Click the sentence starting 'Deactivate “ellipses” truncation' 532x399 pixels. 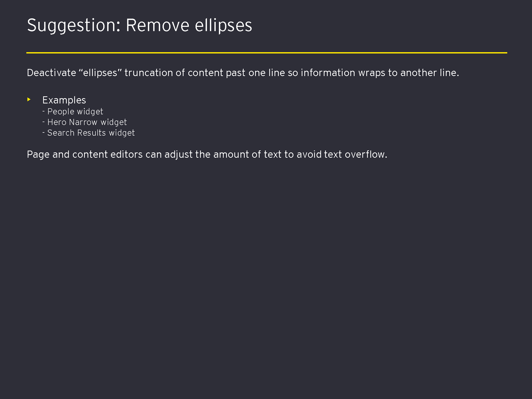point(243,73)
